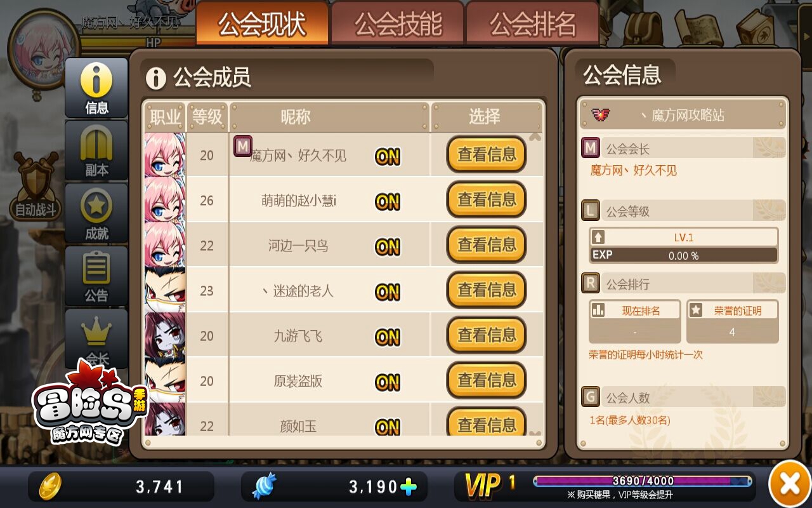The image size is (812, 508).
Task: Tap the gold coin currency icon
Action: (x=50, y=486)
